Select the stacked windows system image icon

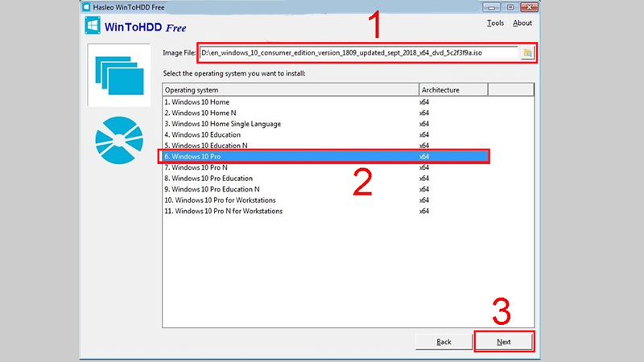pos(119,76)
